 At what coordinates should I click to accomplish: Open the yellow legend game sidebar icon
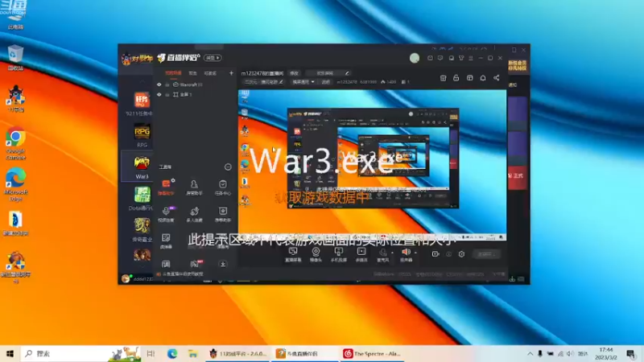click(142, 229)
